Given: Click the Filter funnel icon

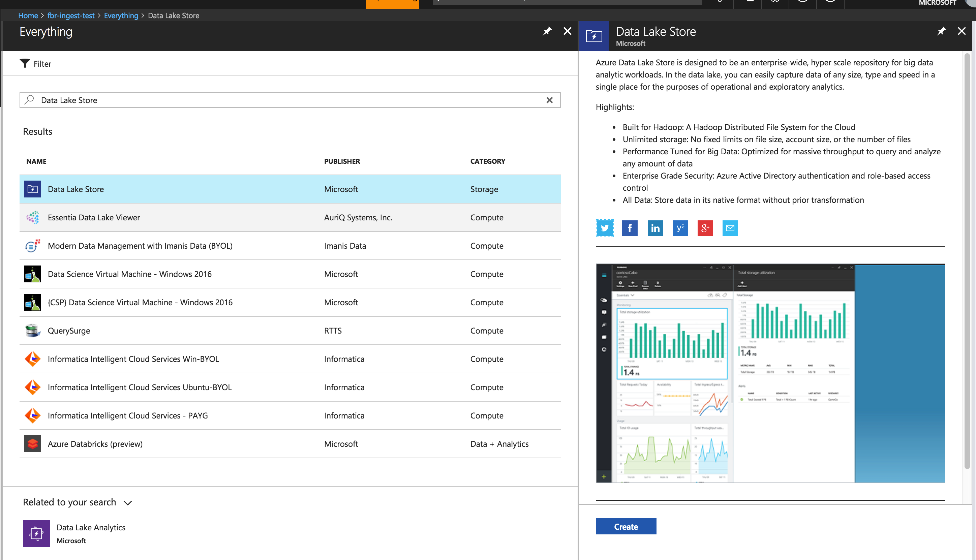Looking at the screenshot, I should (x=25, y=63).
